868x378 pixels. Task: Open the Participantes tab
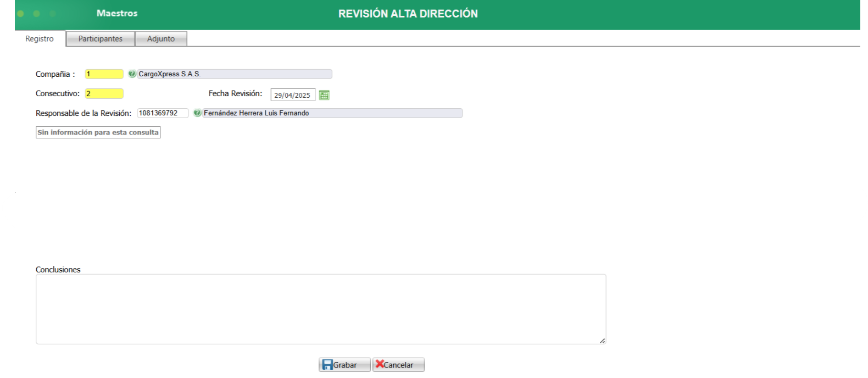[100, 39]
